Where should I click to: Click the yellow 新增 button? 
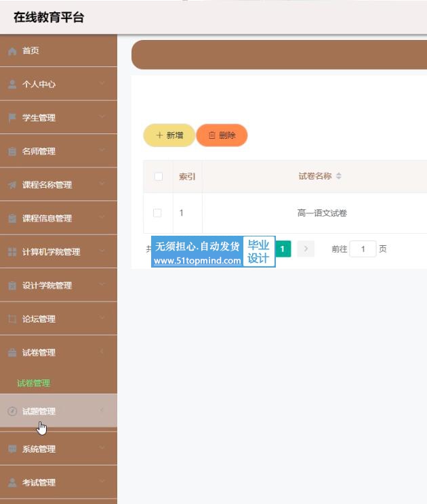click(x=169, y=135)
